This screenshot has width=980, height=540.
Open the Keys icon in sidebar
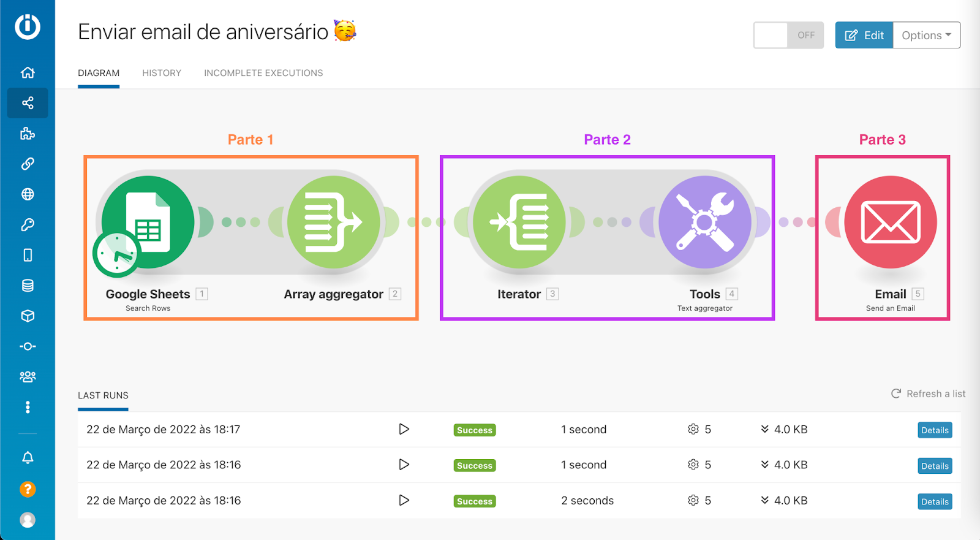point(28,224)
